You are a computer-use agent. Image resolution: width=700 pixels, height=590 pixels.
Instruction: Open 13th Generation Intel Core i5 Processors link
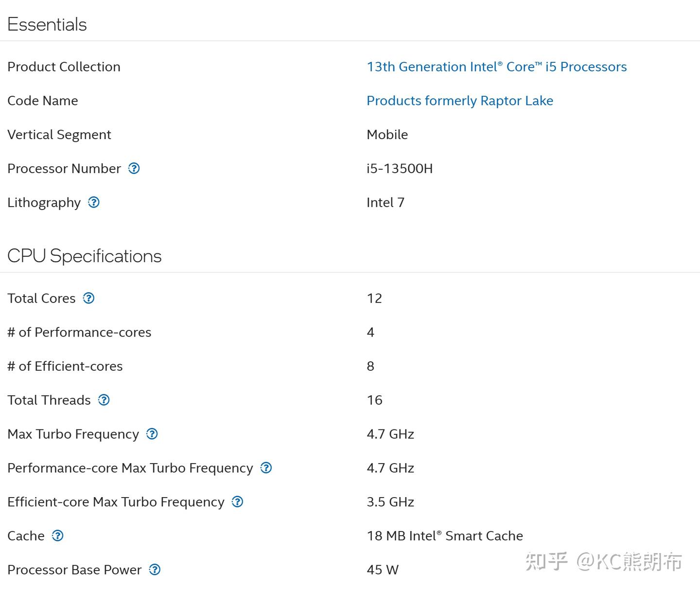pyautogui.click(x=497, y=67)
